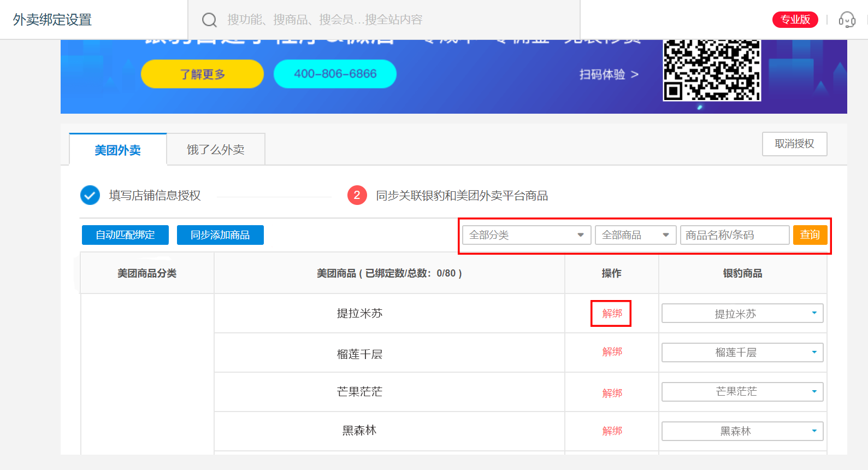The image size is (868, 470).
Task: Open the 黑森林 银豹商品 dropdown
Action: [742, 431]
